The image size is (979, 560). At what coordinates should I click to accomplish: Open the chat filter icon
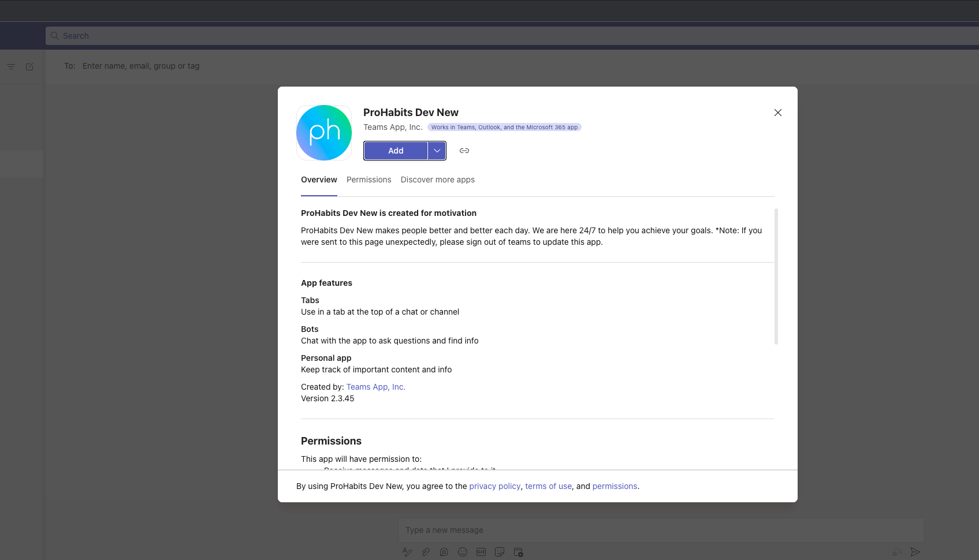click(x=10, y=66)
